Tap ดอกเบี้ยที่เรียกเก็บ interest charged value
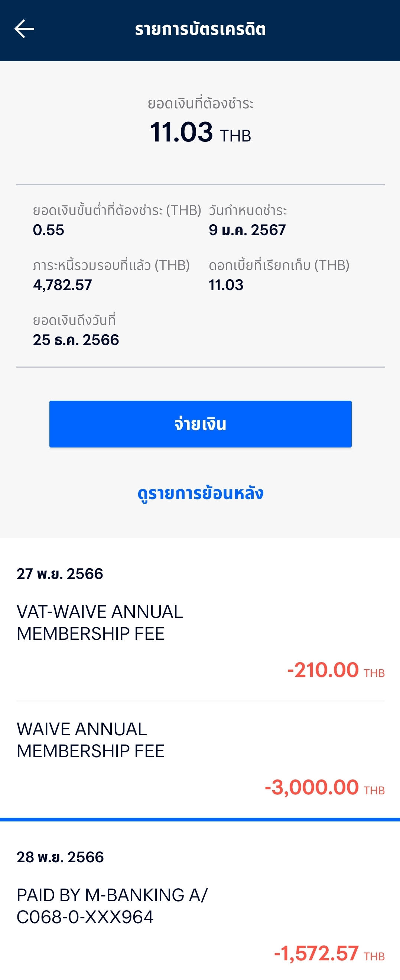This screenshot has height=980, width=400. [x=226, y=284]
